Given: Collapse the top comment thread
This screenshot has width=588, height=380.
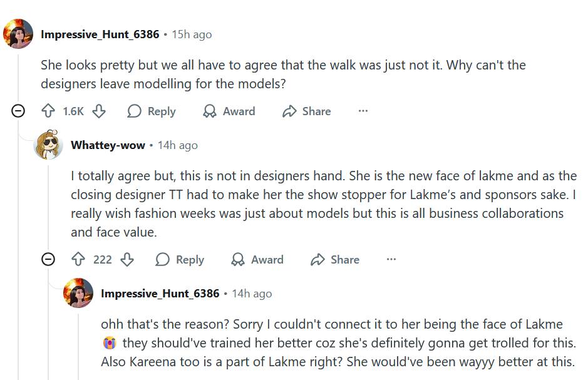Looking at the screenshot, I should [x=19, y=111].
